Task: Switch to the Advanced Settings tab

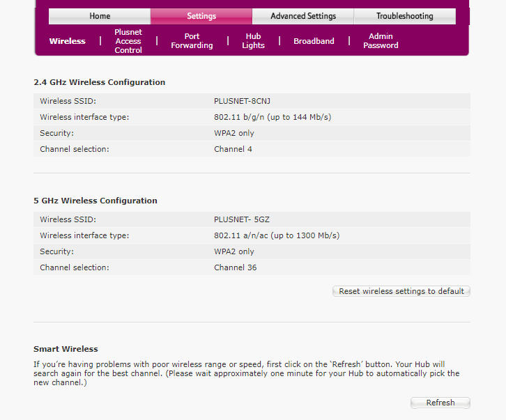Action: click(303, 16)
